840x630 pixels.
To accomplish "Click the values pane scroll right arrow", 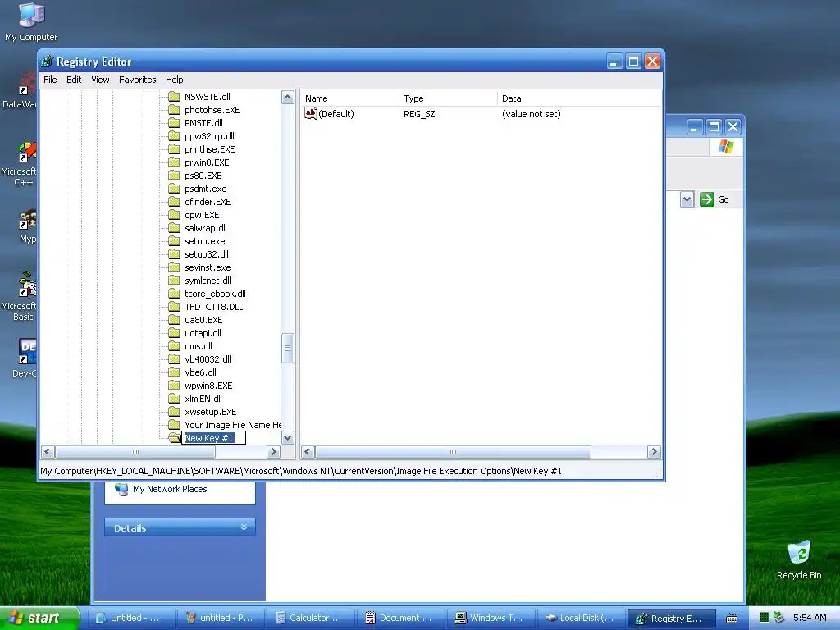I will (654, 452).
